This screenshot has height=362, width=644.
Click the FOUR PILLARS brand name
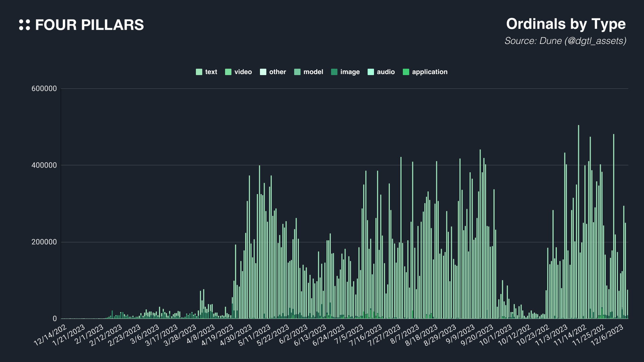click(x=89, y=25)
